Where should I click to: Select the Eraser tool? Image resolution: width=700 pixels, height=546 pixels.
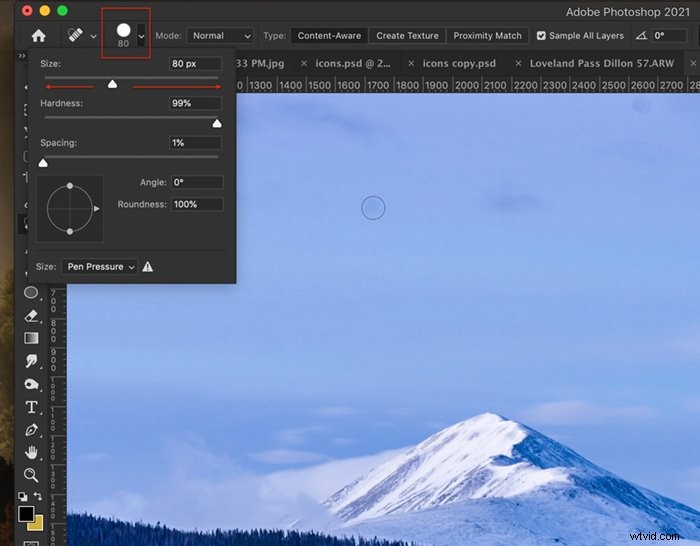tap(31, 316)
